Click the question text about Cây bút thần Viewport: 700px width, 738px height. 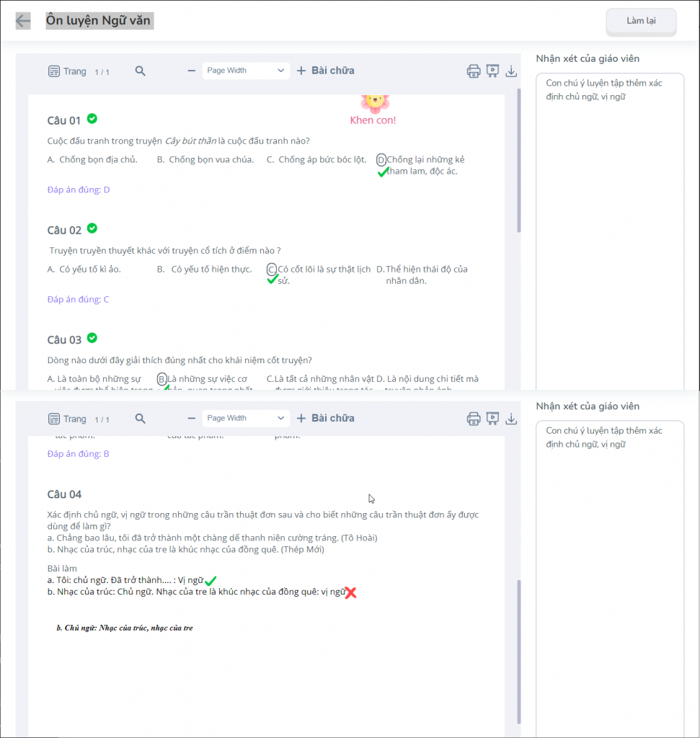178,141
